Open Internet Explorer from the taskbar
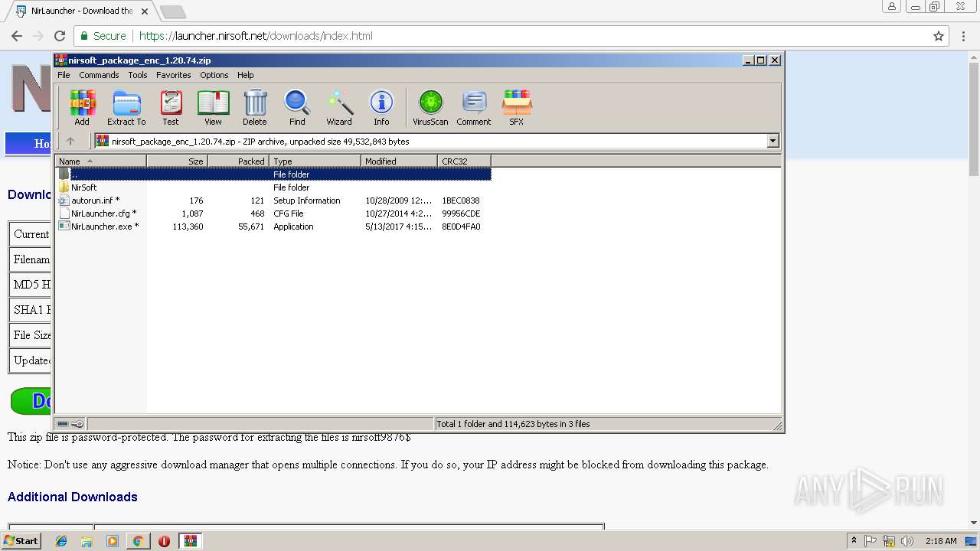 pyautogui.click(x=61, y=541)
